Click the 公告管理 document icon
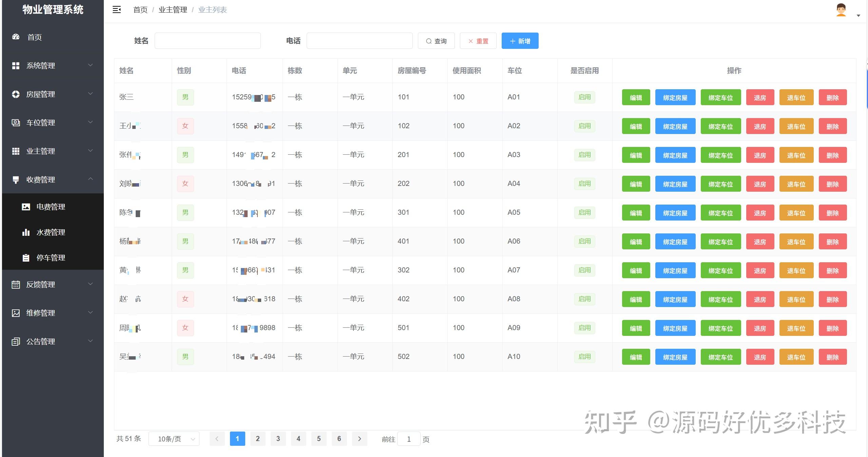This screenshot has height=457, width=868. tap(16, 341)
